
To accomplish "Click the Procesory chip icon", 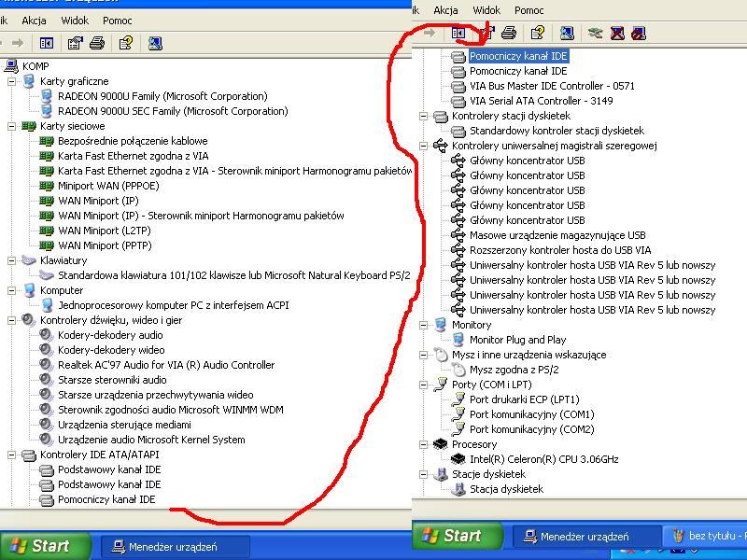I will (441, 444).
